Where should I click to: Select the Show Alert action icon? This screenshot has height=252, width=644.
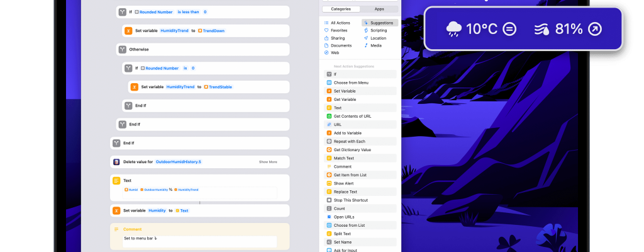point(329,183)
